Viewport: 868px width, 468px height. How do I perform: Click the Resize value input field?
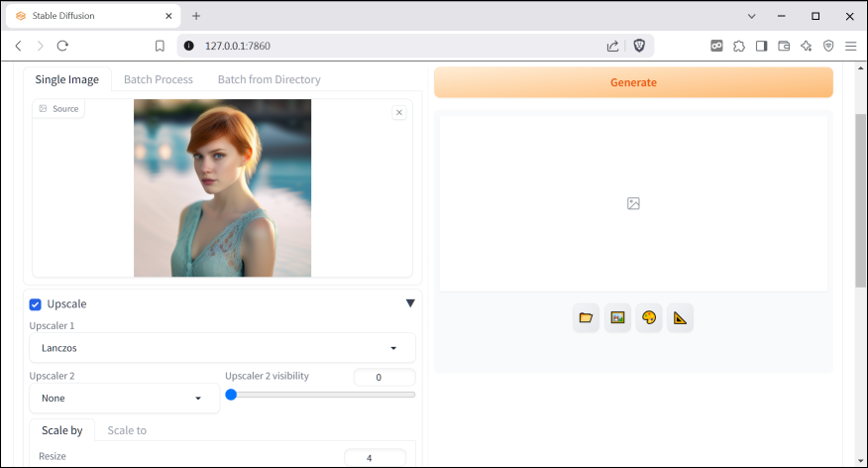point(375,458)
